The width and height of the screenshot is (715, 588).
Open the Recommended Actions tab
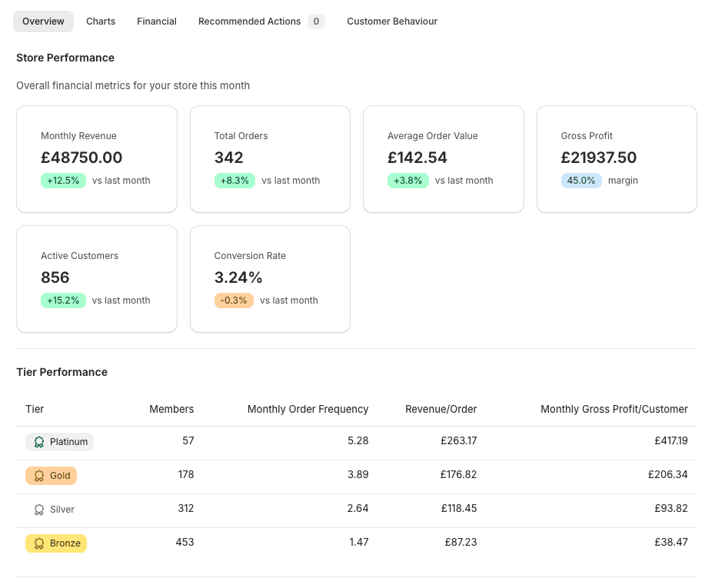click(261, 22)
